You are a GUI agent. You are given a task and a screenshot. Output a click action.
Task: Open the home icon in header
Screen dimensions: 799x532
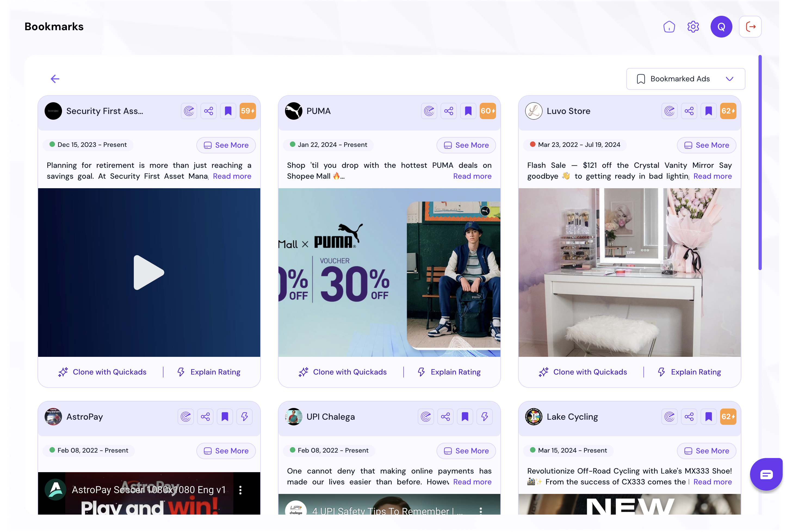pyautogui.click(x=669, y=26)
